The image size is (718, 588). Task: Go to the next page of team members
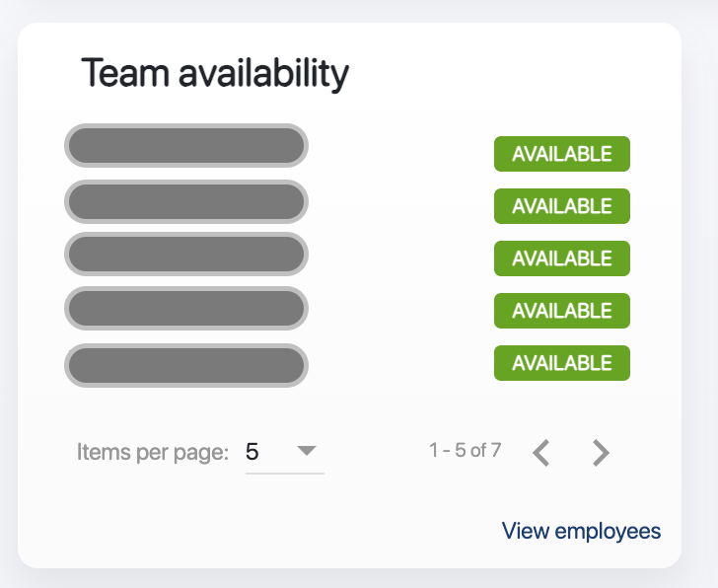point(601,453)
